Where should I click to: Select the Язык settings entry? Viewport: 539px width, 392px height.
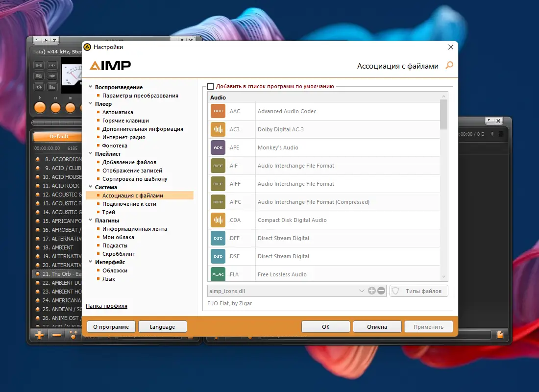pos(109,278)
